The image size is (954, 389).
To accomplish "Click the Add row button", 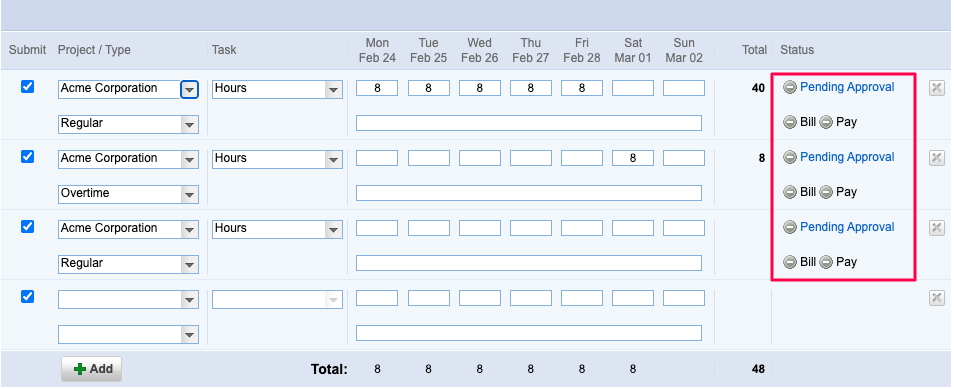I will pos(91,369).
